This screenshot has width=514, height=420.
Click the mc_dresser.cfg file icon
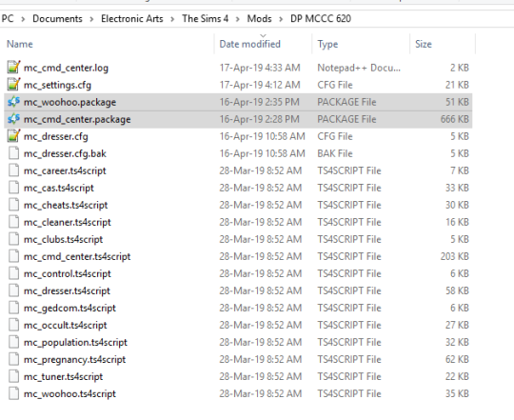pos(13,136)
